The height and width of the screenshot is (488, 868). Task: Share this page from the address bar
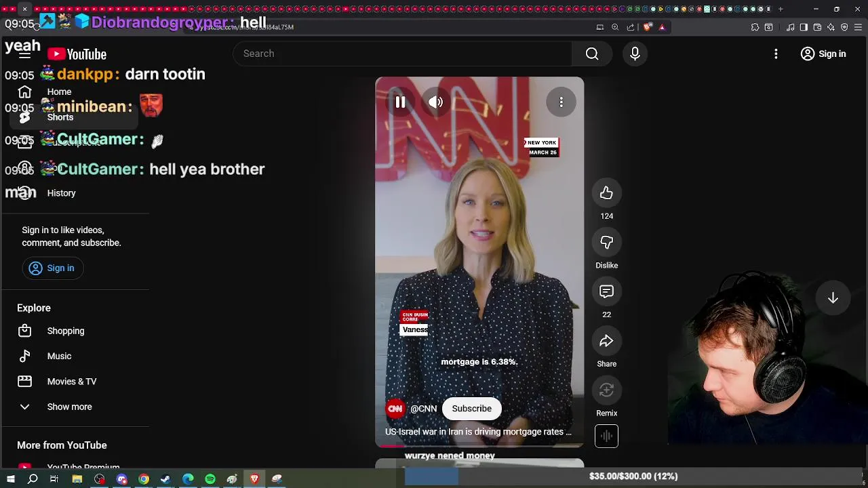pos(631,27)
